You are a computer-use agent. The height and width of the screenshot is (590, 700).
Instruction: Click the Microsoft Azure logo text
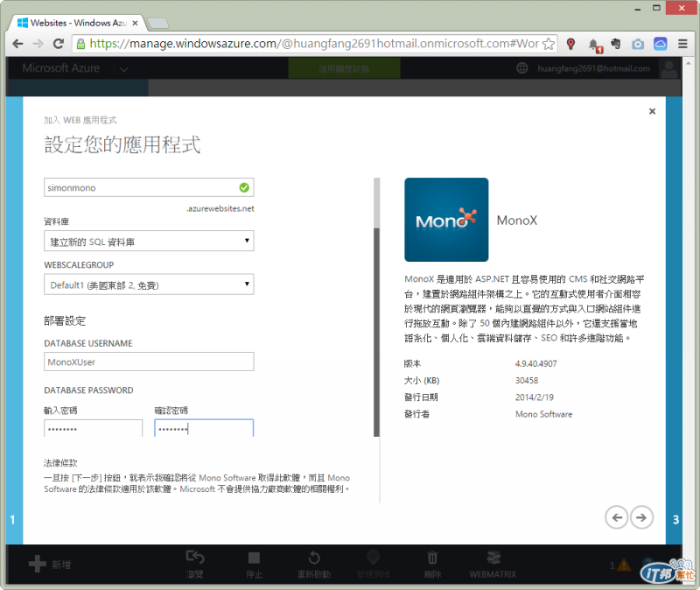[x=60, y=68]
